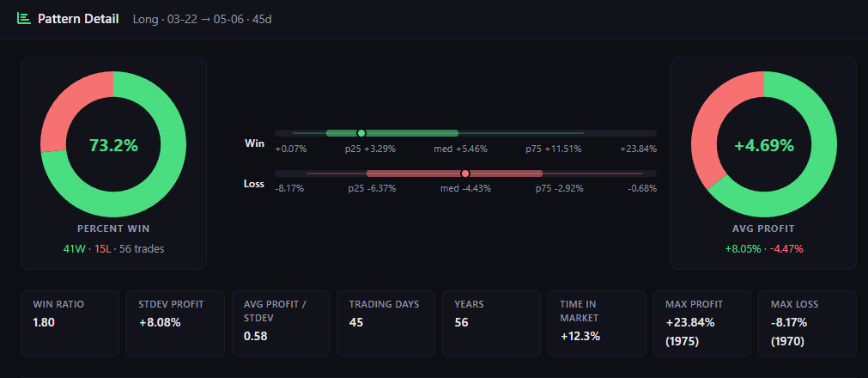Click the Long 03-22 to 05-06 date subtitle
Screen dimensions: 868x378
point(203,19)
